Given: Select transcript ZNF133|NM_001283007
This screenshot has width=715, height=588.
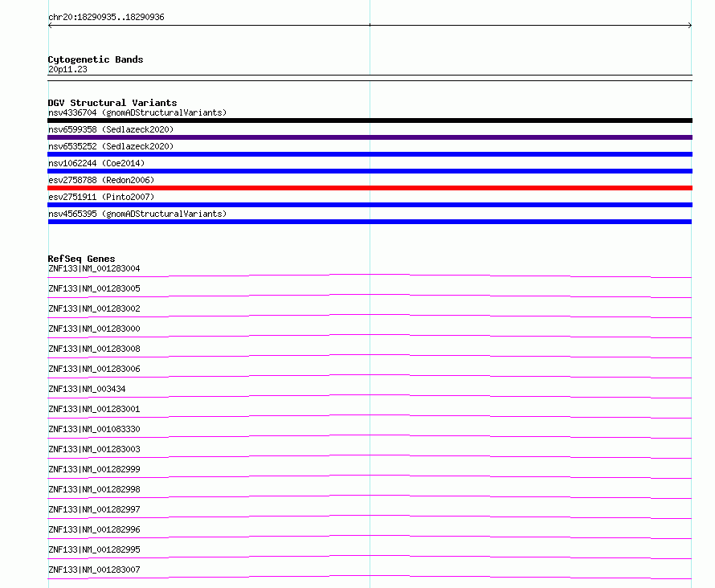Looking at the screenshot, I should [94, 570].
